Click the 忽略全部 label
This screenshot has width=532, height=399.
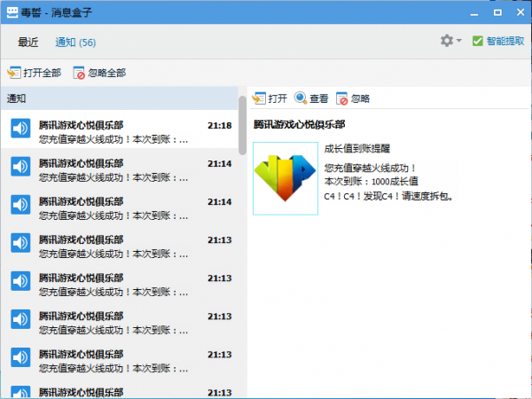[107, 73]
